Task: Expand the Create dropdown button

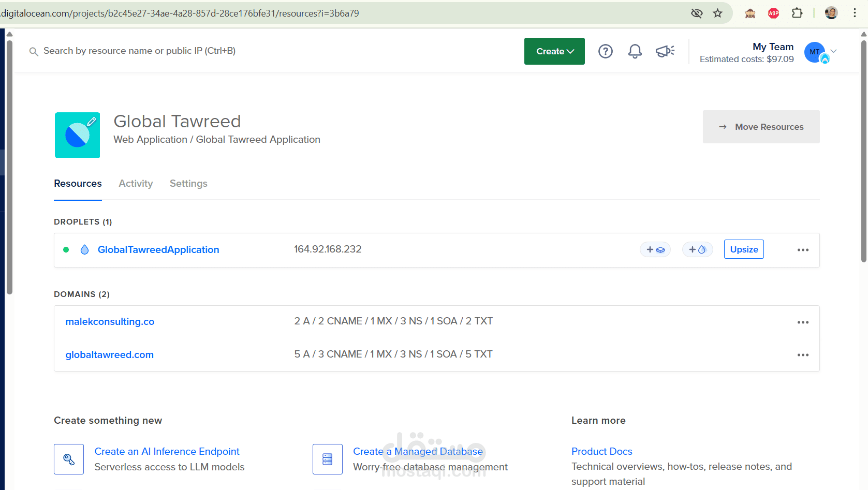Action: point(554,51)
